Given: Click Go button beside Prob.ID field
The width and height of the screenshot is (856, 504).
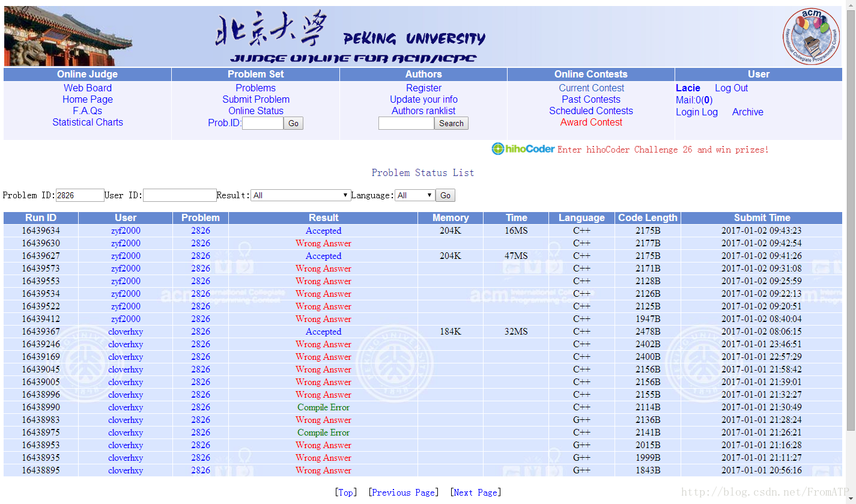Looking at the screenshot, I should pyautogui.click(x=293, y=123).
